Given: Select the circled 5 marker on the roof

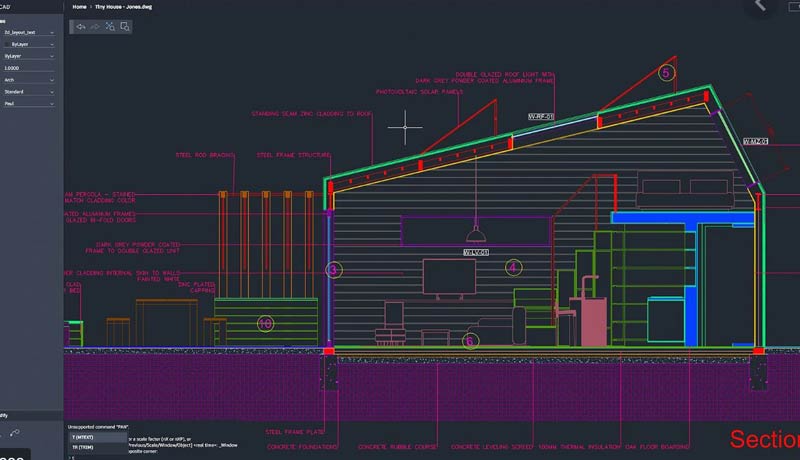Looking at the screenshot, I should click(666, 73).
